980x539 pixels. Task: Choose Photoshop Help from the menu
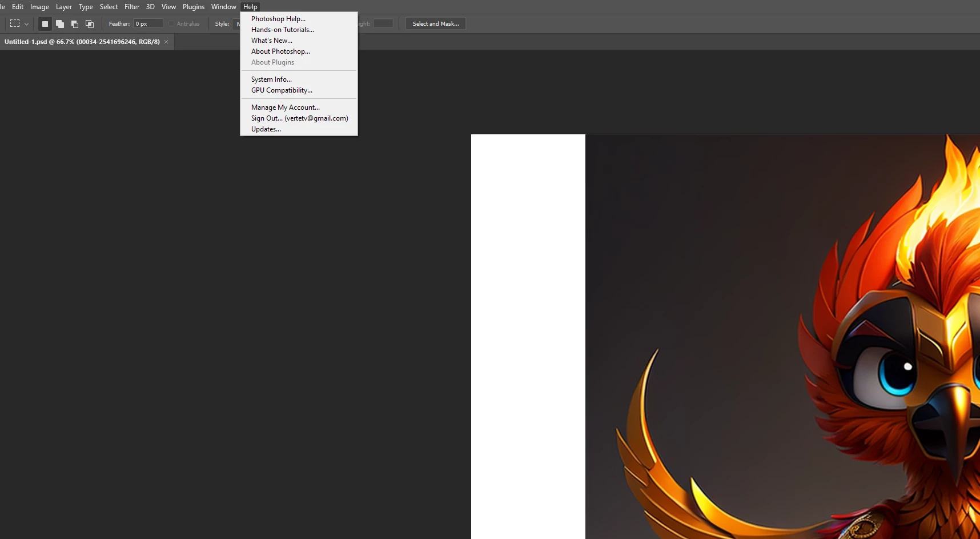(x=299, y=19)
